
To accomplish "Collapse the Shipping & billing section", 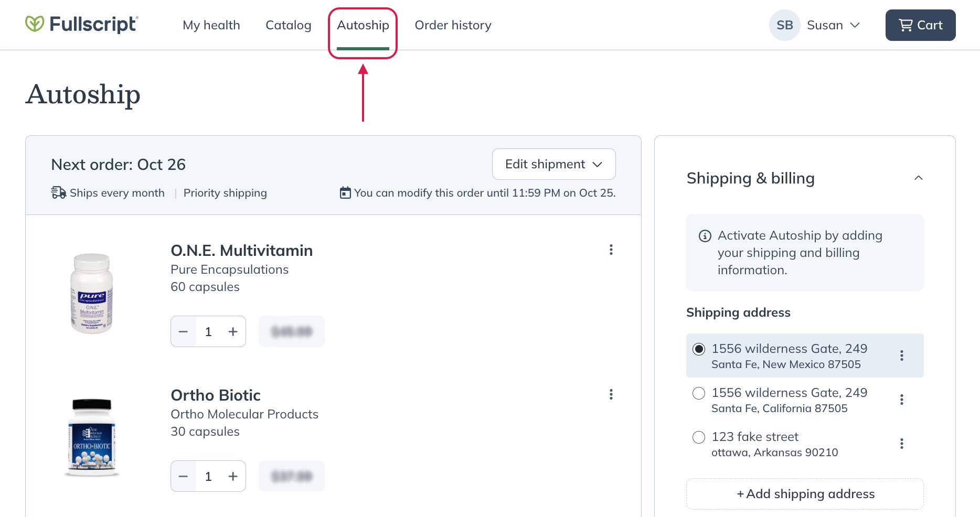I will (x=918, y=178).
